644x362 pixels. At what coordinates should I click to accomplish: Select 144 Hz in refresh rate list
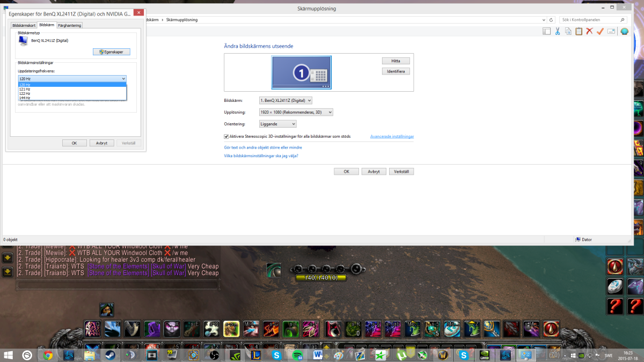tap(72, 98)
